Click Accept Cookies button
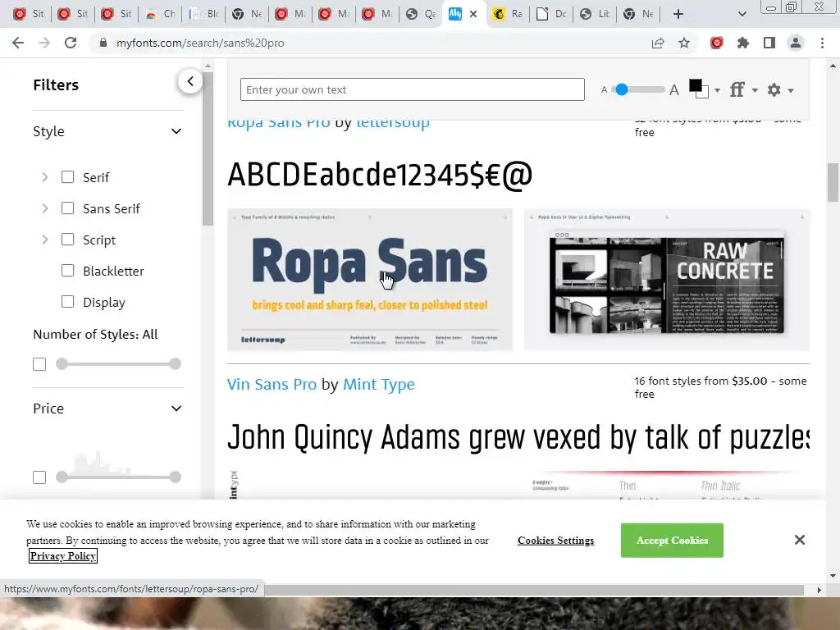This screenshot has height=630, width=840. coord(672,540)
